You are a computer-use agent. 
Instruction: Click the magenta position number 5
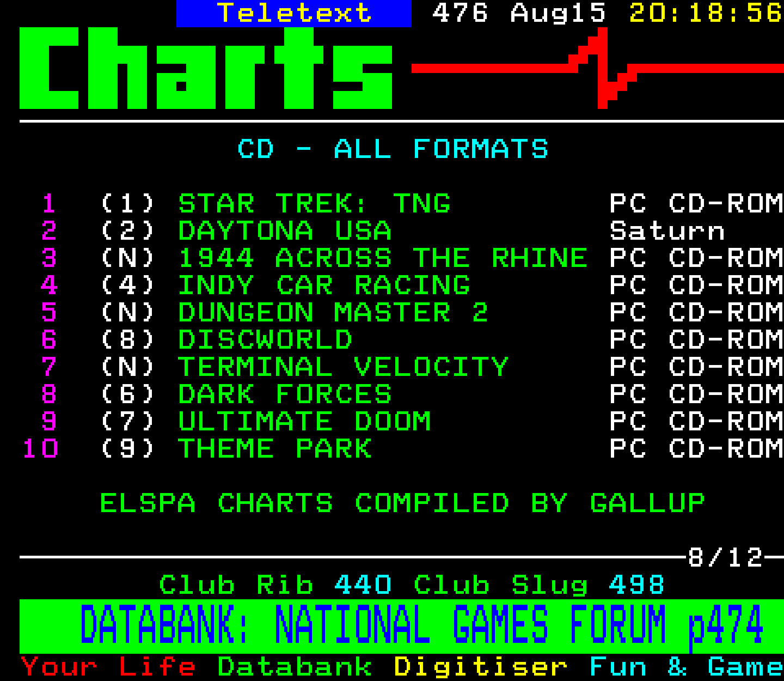tap(49, 313)
